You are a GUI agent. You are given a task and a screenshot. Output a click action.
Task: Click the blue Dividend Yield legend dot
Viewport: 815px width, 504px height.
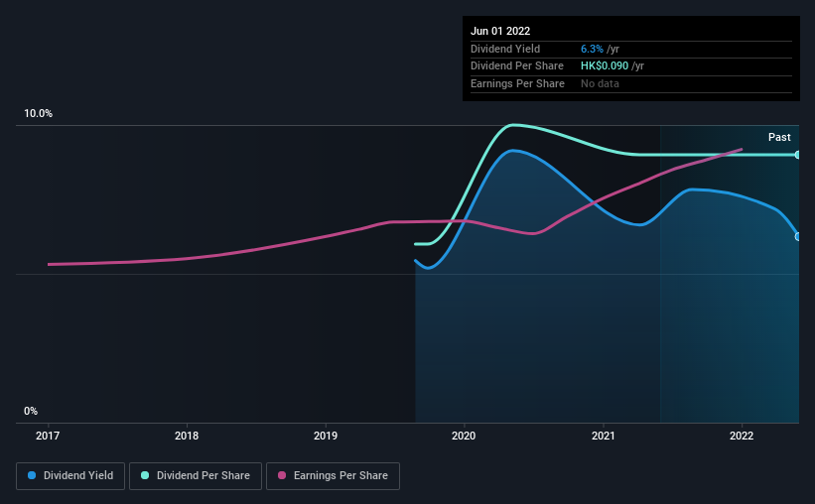click(x=32, y=475)
